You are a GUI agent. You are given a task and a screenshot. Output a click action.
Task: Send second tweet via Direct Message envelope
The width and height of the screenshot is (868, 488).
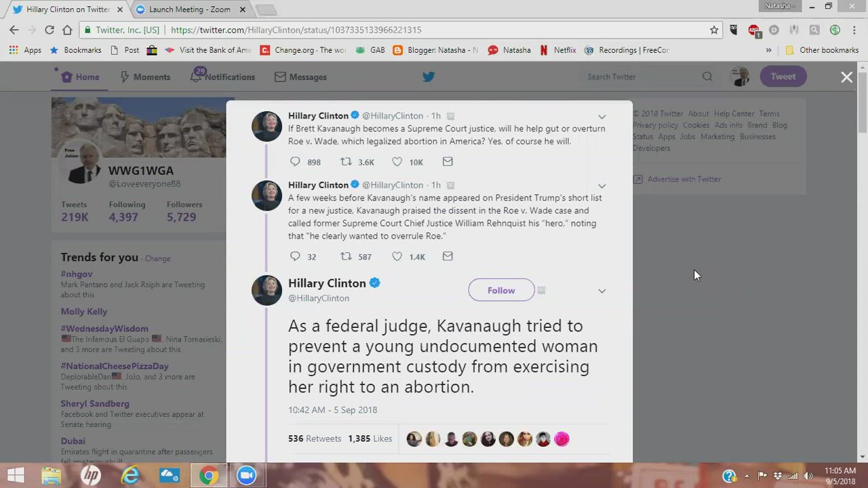point(448,256)
